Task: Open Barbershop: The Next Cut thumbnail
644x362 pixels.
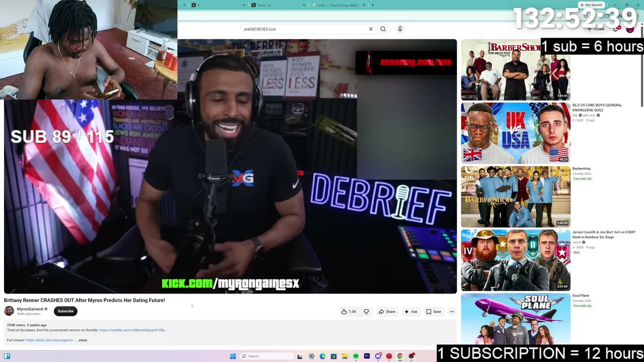Action: (x=516, y=70)
